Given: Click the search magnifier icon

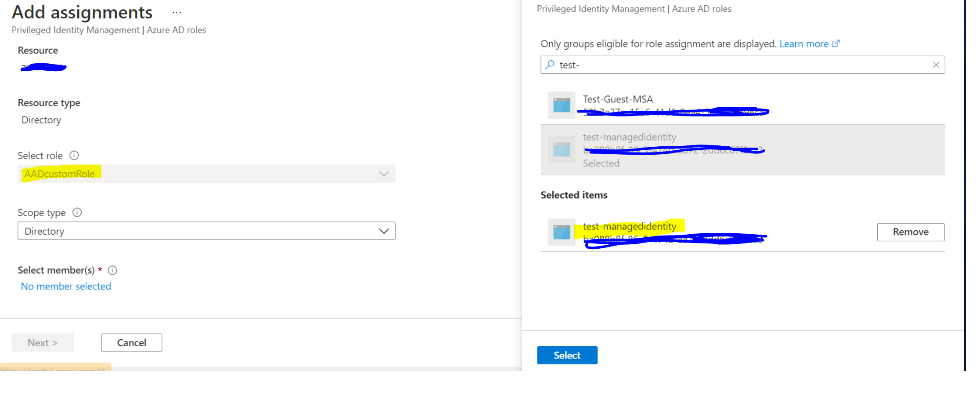Looking at the screenshot, I should tap(550, 65).
